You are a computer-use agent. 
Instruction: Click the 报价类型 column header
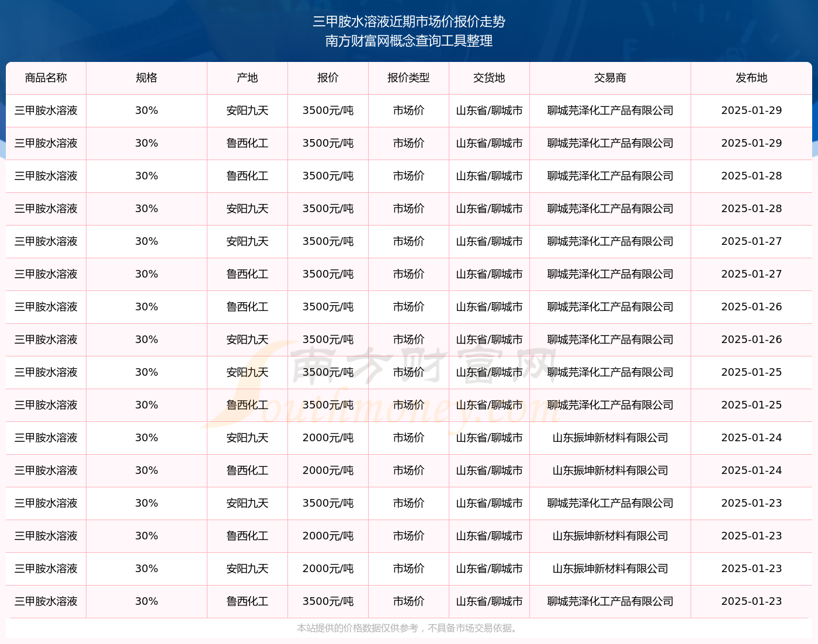tap(408, 78)
